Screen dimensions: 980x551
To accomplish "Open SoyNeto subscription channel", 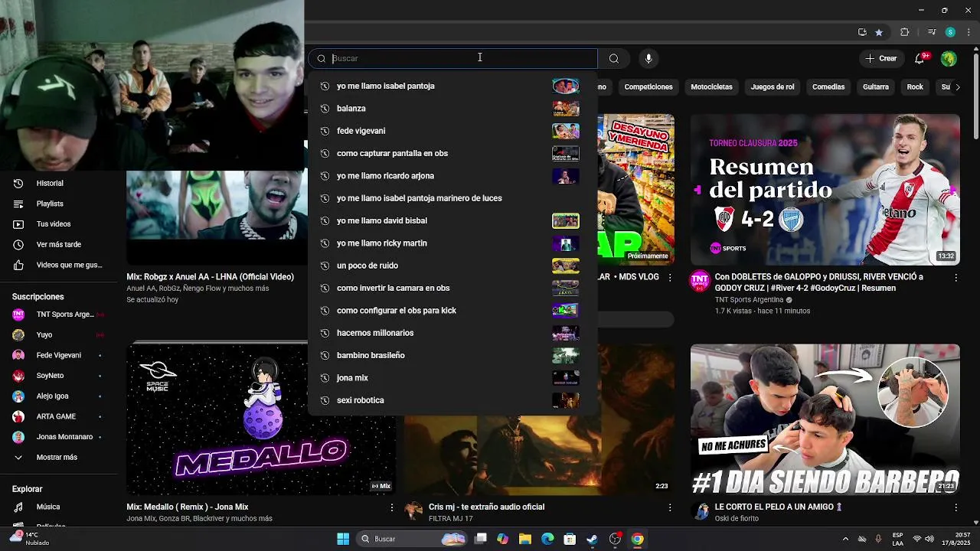I will (59, 376).
